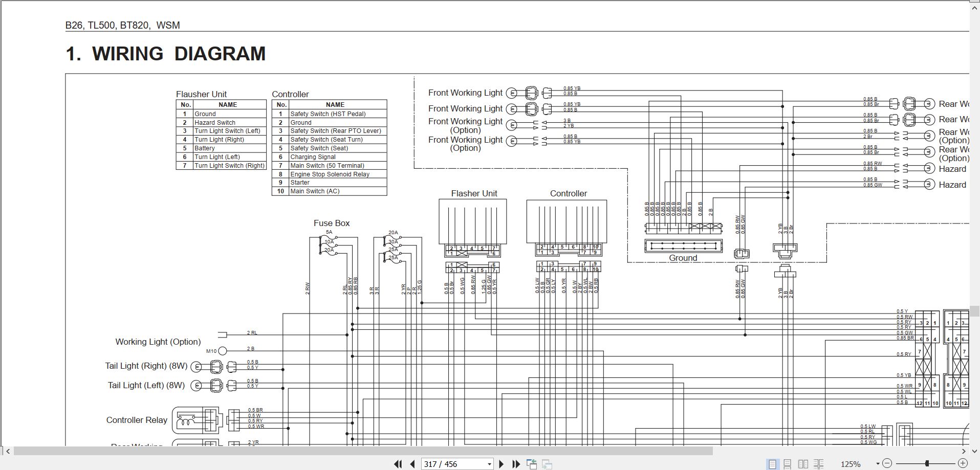The width and height of the screenshot is (980, 470).
Task: Click the 'WIRING DIAGRAM' heading
Action: (179, 54)
